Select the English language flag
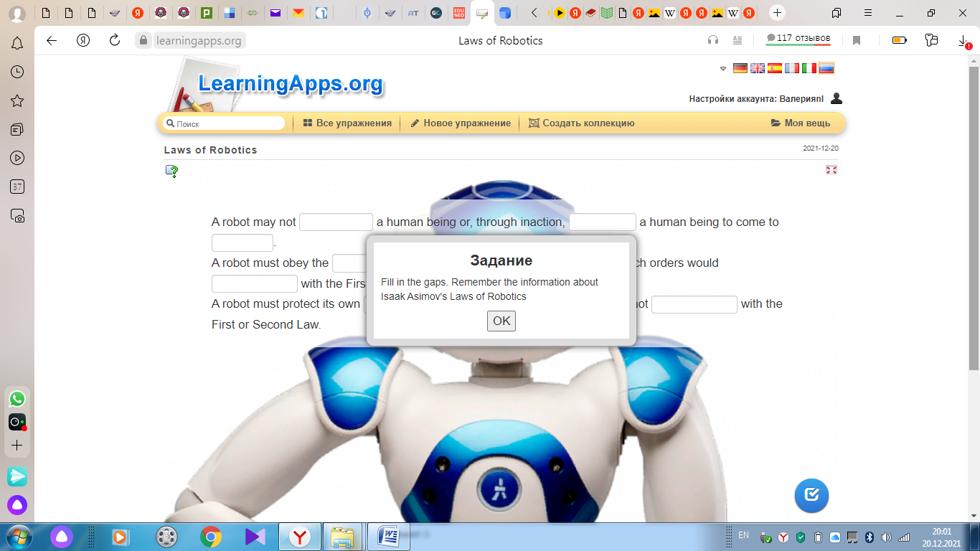 click(758, 68)
